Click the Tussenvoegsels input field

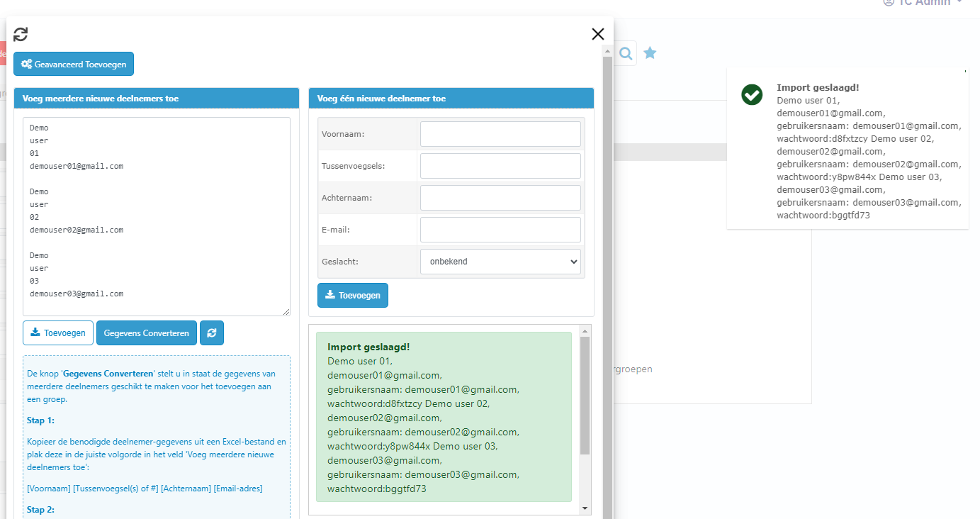[x=500, y=166]
